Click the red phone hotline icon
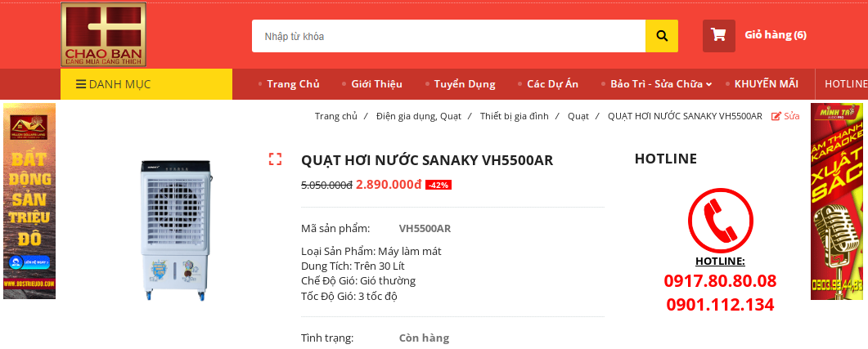This screenshot has height=349, width=868. point(720,220)
